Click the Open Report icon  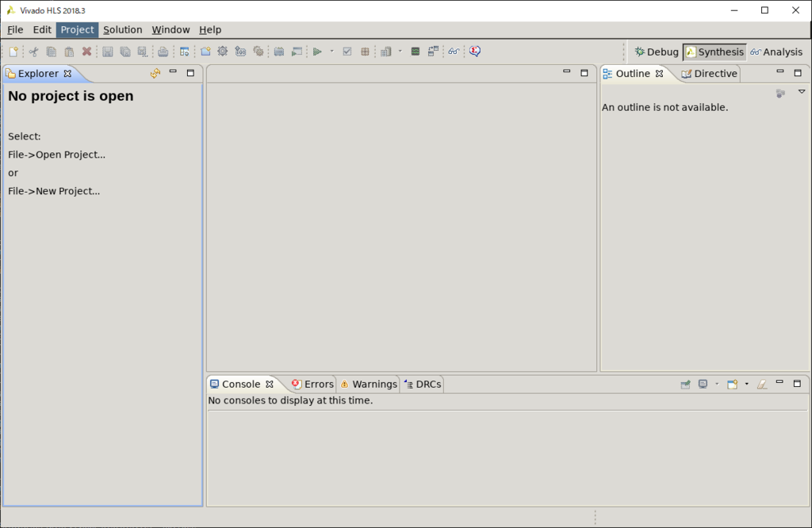[386, 52]
